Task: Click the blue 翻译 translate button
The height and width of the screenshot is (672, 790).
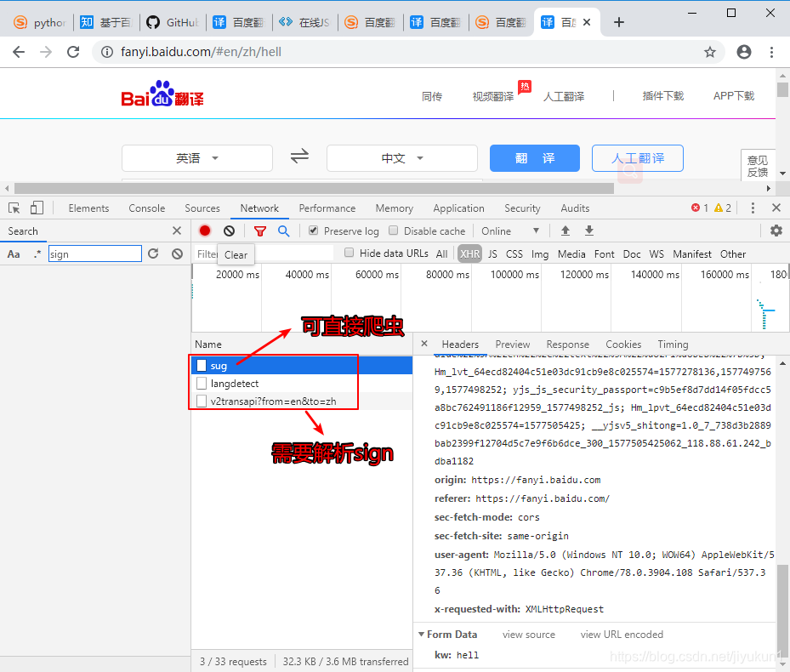Action: point(534,158)
